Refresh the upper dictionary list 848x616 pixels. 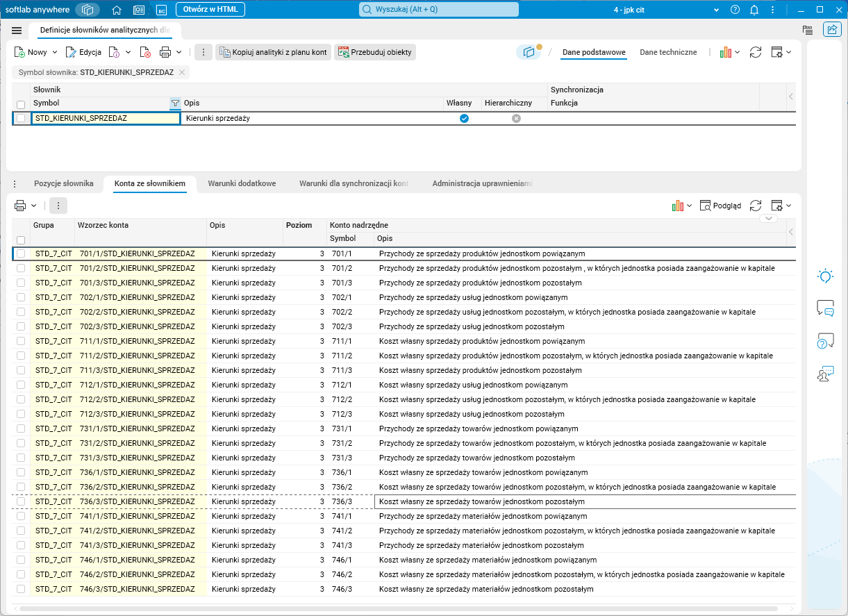click(756, 52)
